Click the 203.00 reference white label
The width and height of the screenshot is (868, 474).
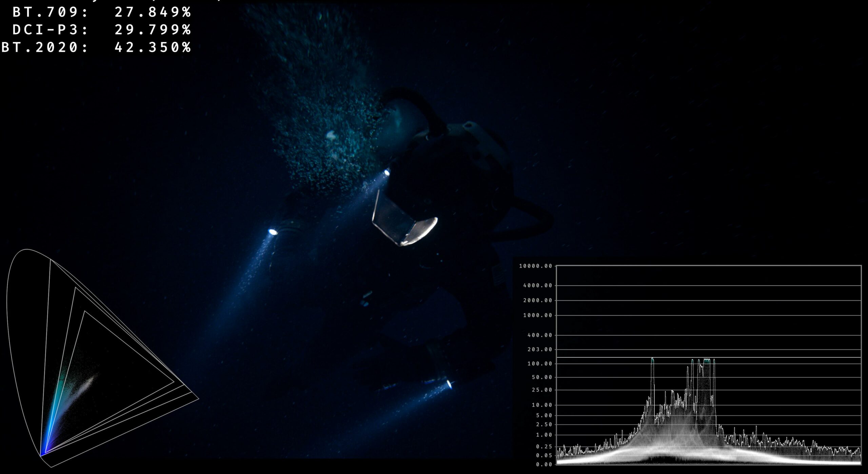point(540,350)
